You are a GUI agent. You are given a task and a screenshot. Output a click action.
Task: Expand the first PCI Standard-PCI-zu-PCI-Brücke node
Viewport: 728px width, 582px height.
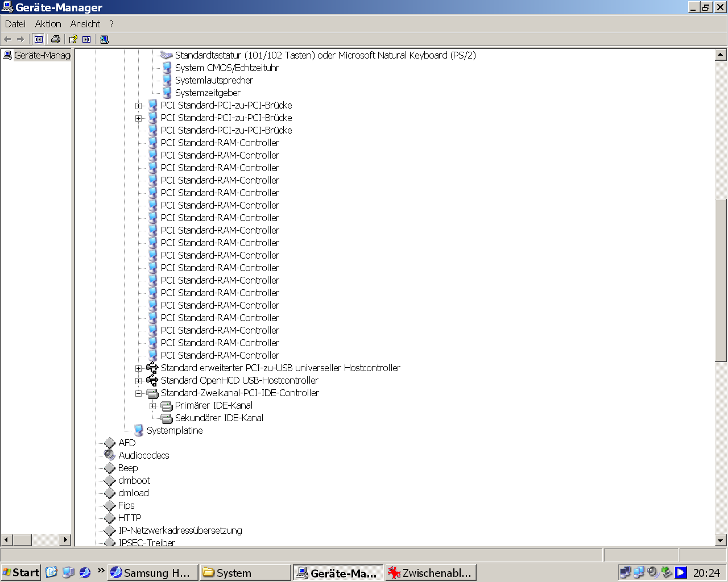[x=138, y=106]
